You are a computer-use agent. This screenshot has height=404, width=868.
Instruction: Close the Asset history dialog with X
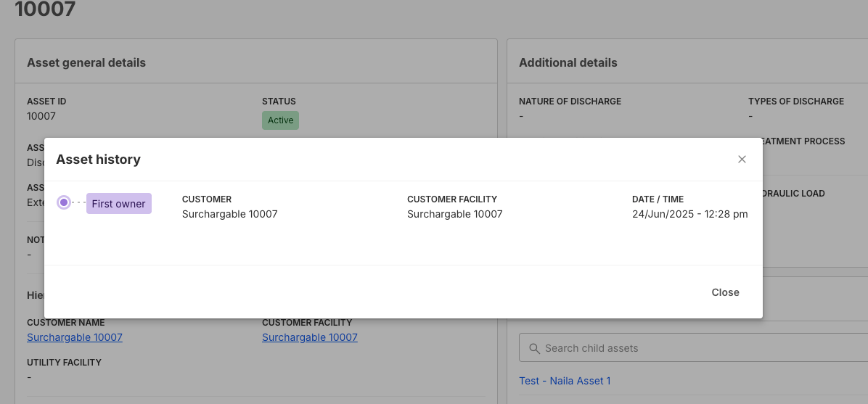[x=742, y=160]
